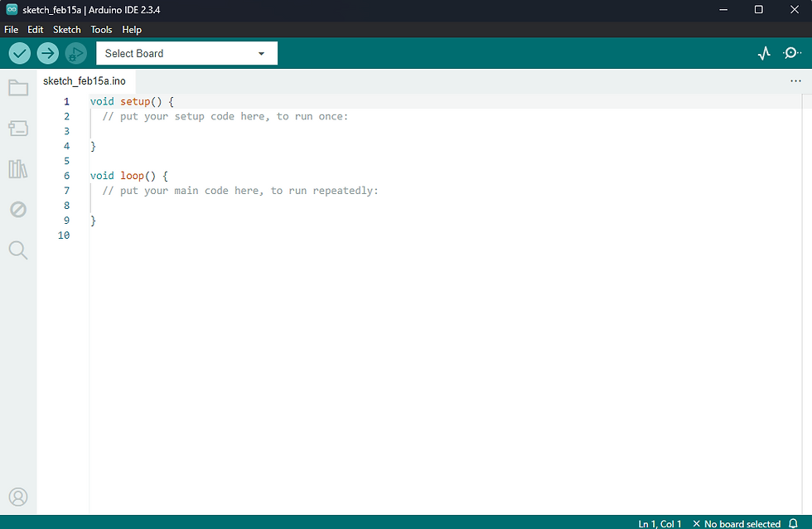Screen dimensions: 812x529
Task: Open the sketch tab options ellipsis
Action: coord(795,80)
